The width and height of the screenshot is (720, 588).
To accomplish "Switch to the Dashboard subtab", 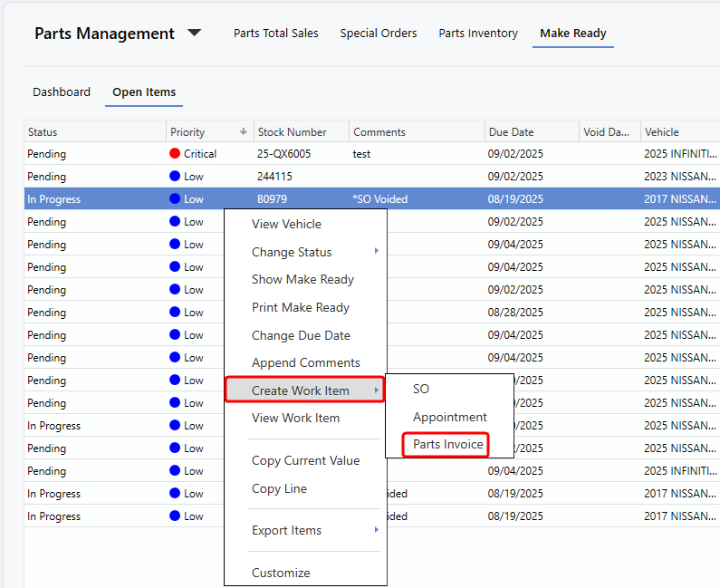I will coord(62,92).
